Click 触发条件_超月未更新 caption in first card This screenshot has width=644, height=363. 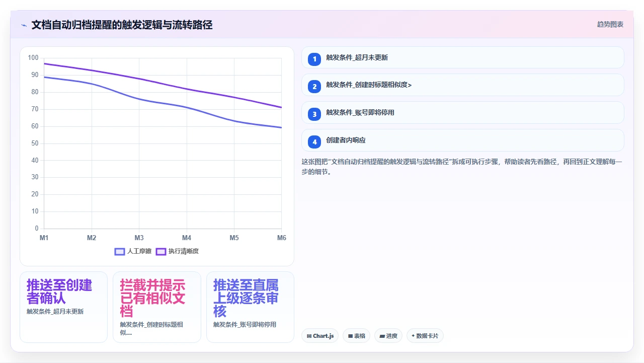pyautogui.click(x=55, y=312)
